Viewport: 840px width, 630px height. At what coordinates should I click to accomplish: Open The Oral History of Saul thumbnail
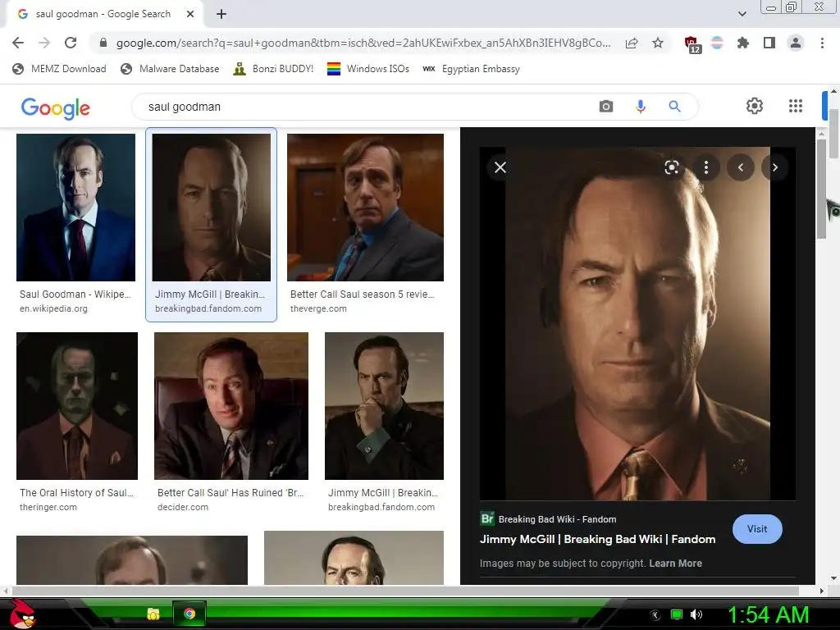(77, 405)
